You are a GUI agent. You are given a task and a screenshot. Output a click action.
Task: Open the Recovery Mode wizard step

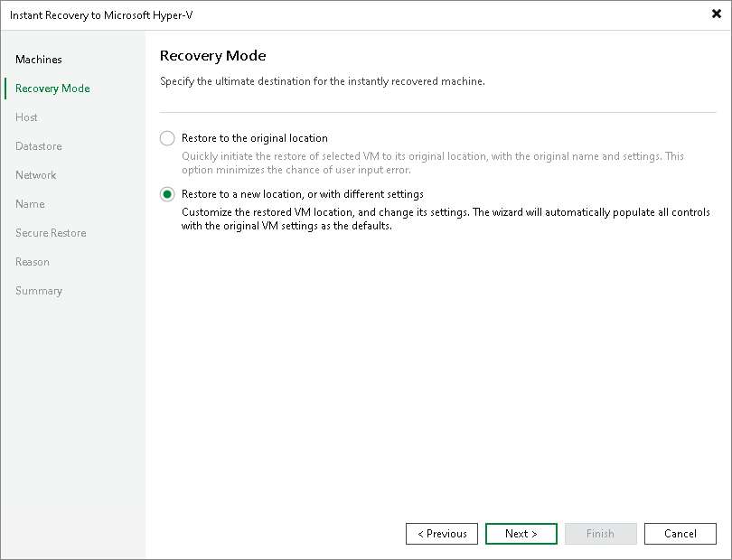52,89
